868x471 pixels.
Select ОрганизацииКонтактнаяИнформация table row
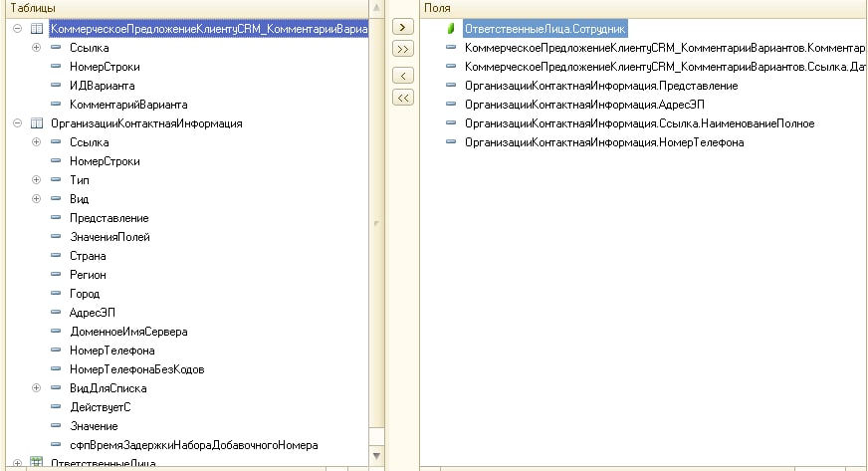pos(146,123)
